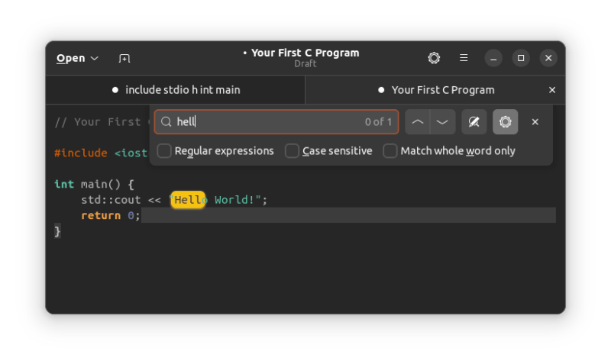The height and width of the screenshot is (364, 611).
Task: Enable Regular expressions checkbox
Action: coord(164,151)
